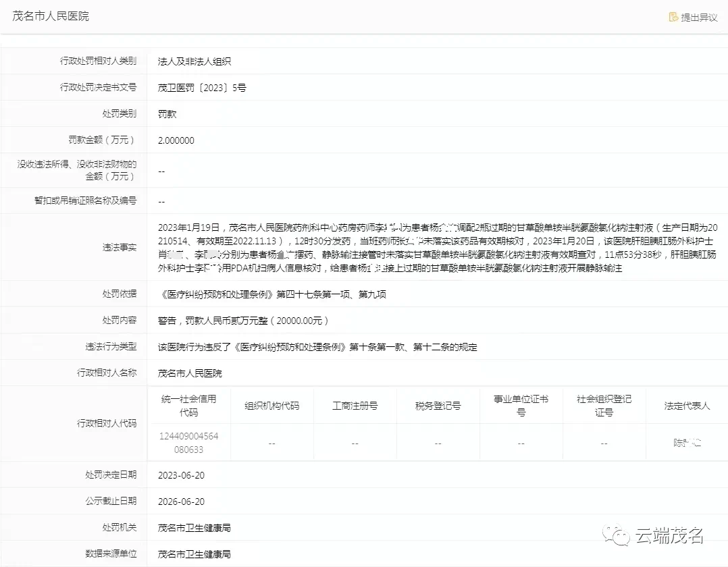
Task: Click the 法定代表人 column header
Action: click(686, 404)
